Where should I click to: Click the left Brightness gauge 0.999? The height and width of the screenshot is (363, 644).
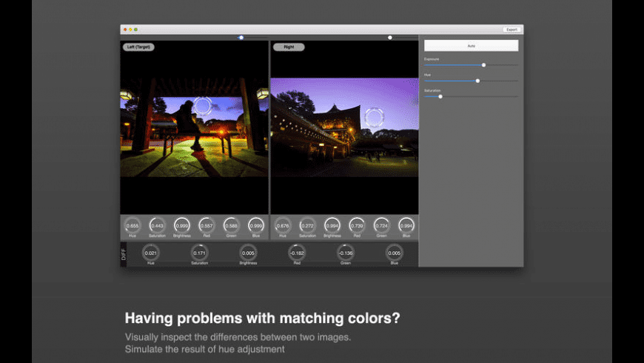click(182, 226)
